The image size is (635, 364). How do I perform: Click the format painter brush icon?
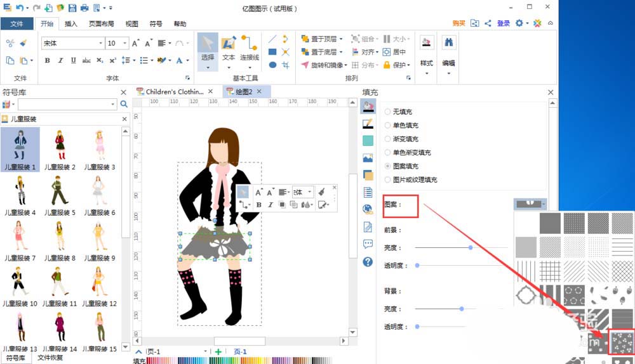click(x=23, y=43)
